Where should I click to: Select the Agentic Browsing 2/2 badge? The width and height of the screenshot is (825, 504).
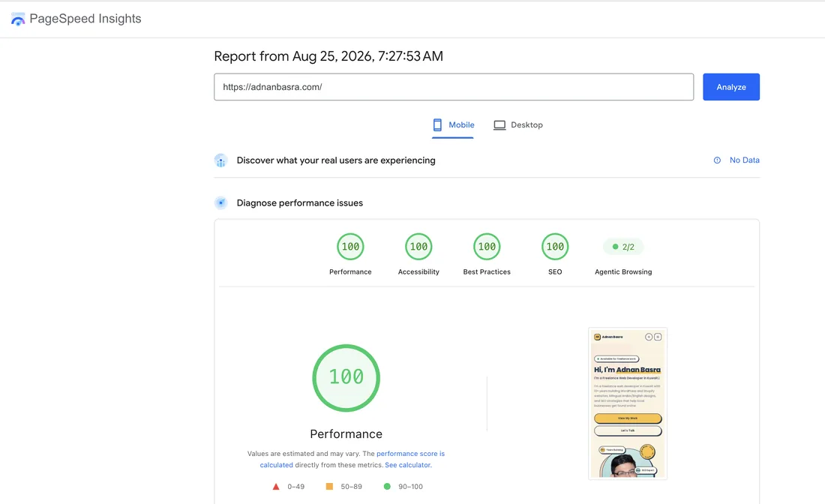point(623,247)
